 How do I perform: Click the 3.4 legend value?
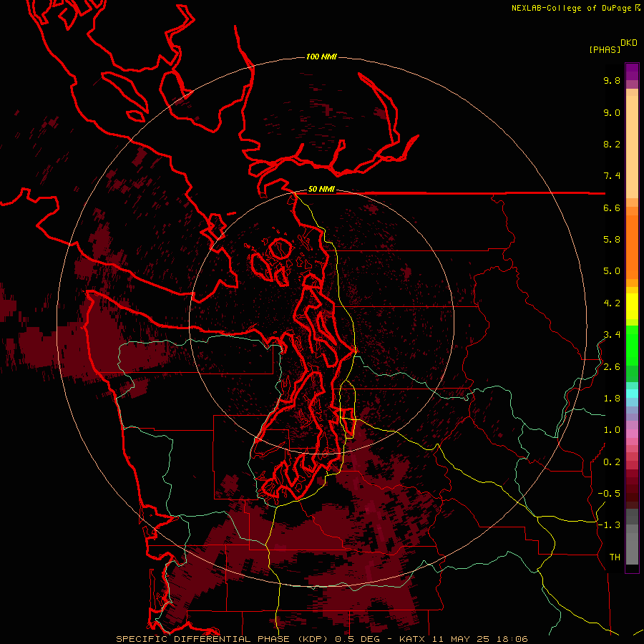[x=612, y=335]
